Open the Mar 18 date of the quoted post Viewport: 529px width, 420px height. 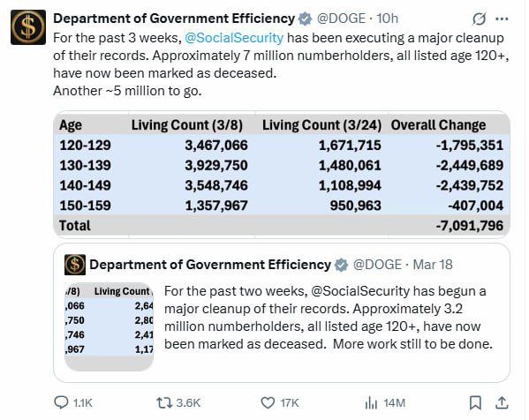pos(433,265)
